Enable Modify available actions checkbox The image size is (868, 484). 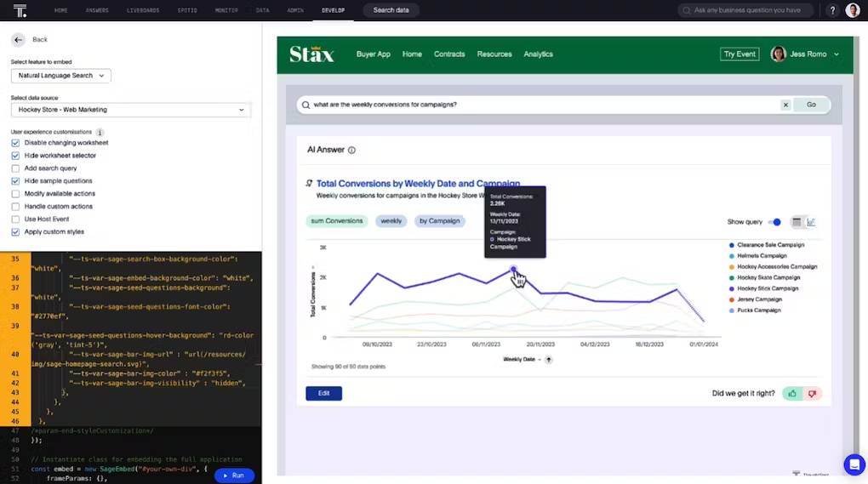tap(15, 194)
